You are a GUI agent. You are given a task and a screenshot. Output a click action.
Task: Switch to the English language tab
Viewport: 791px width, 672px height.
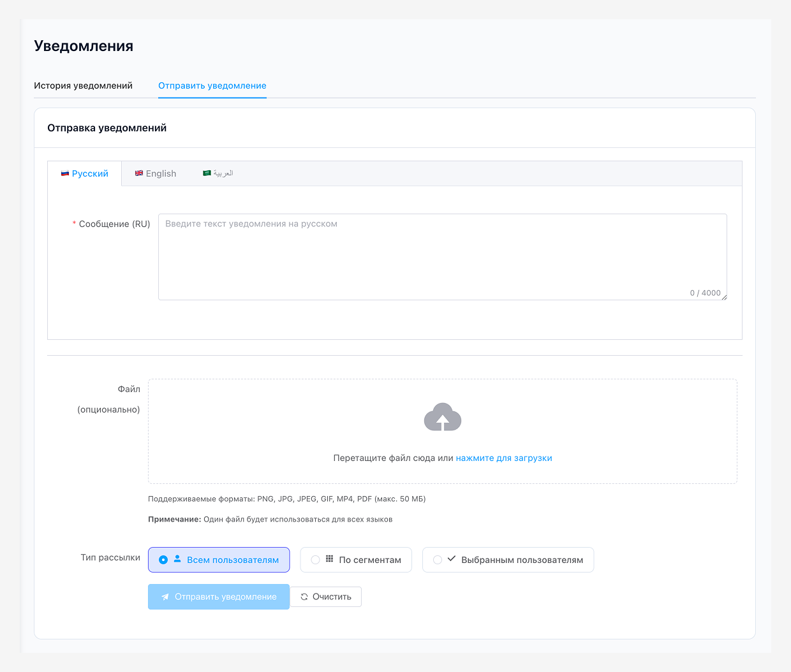click(x=161, y=173)
